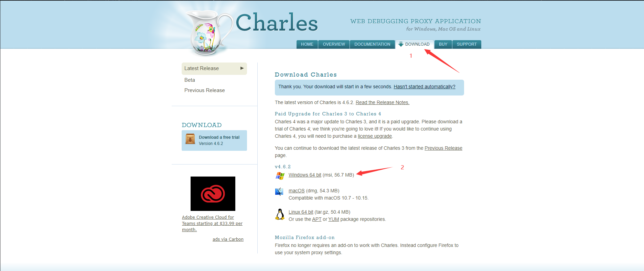
Task: Go to the Buy tab
Action: click(443, 44)
